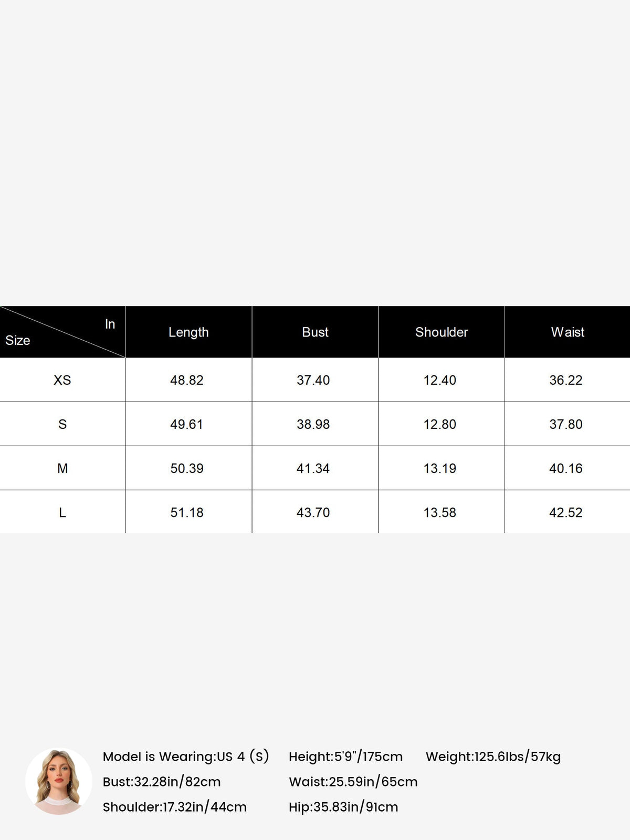Select the S bust value 38.98
Screen dimensions: 630x840
click(313, 424)
